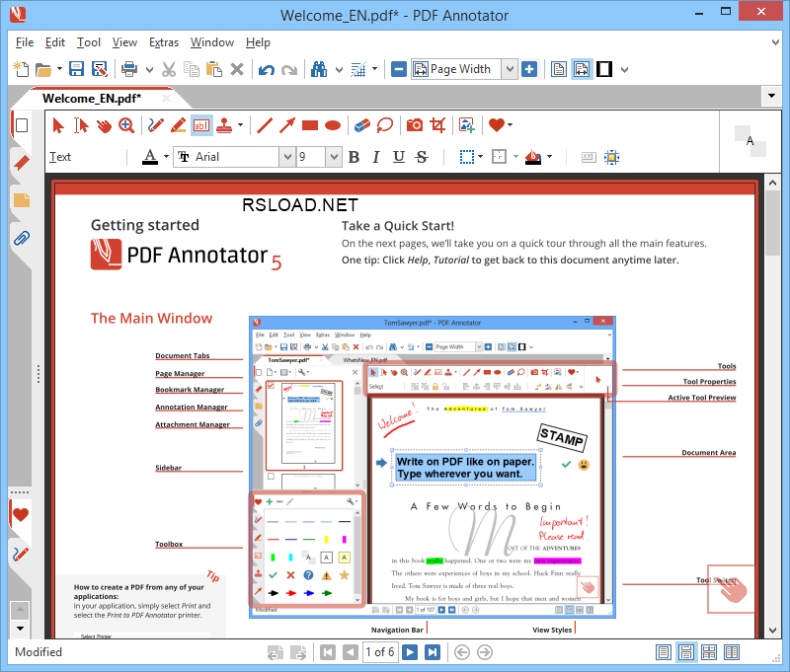790x672 pixels.
Task: Open the Help menu
Action: tap(258, 42)
